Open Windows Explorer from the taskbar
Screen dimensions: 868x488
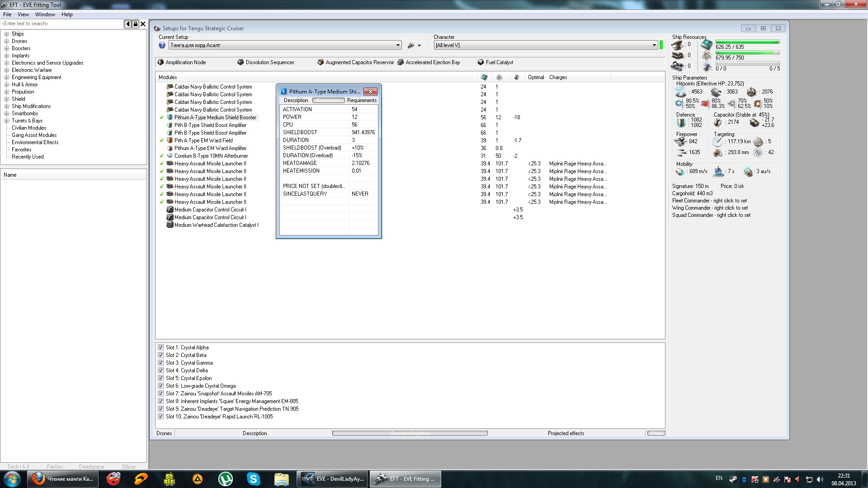click(281, 479)
